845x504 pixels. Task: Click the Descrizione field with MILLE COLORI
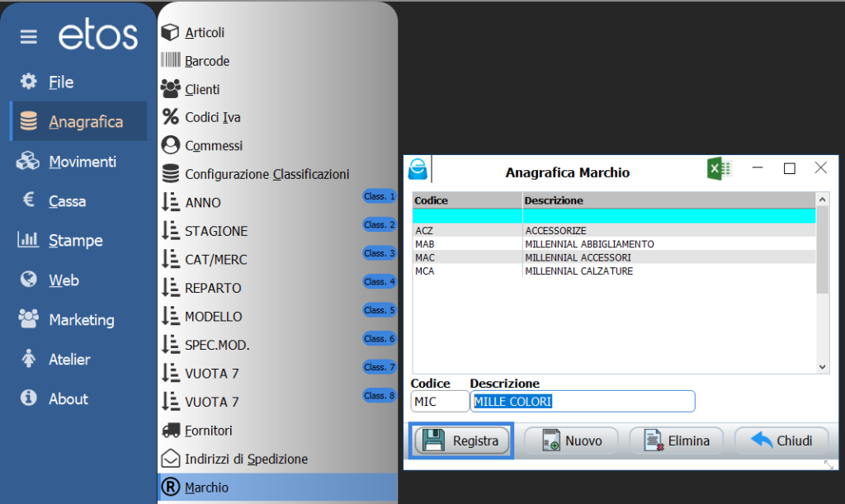click(x=583, y=401)
